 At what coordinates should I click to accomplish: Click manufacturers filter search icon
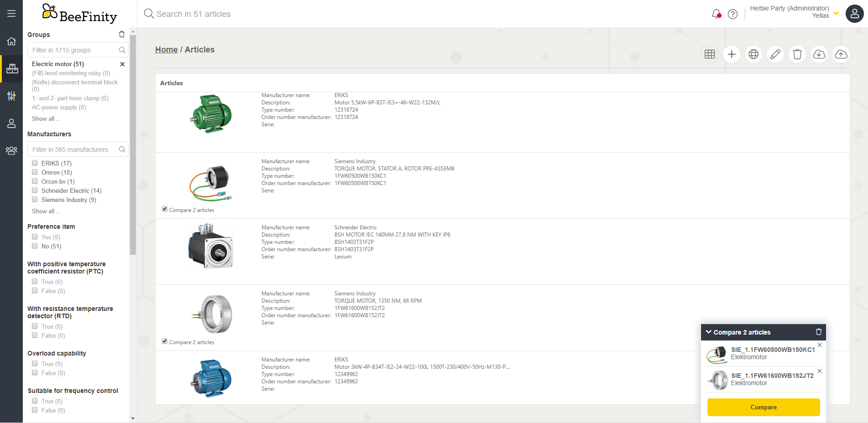[122, 150]
